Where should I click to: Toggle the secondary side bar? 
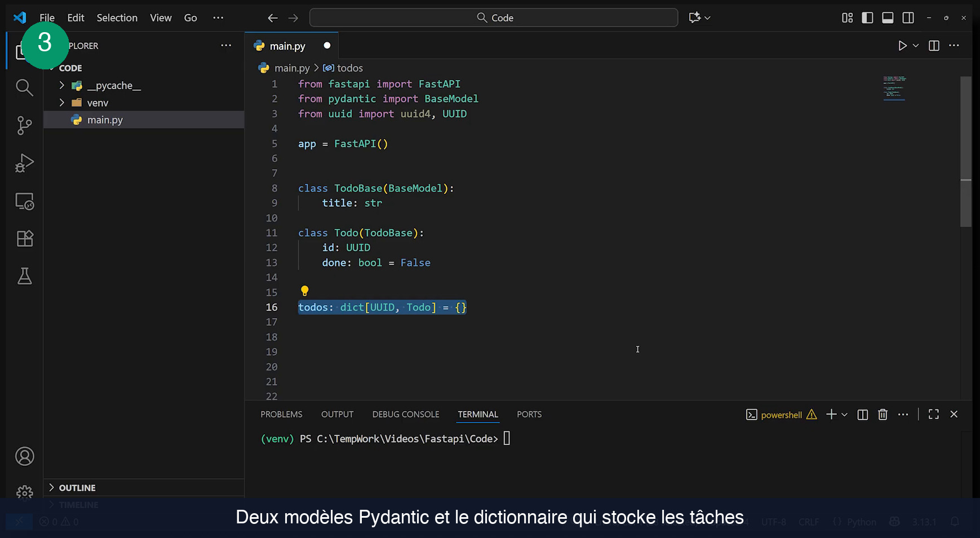[x=908, y=17]
